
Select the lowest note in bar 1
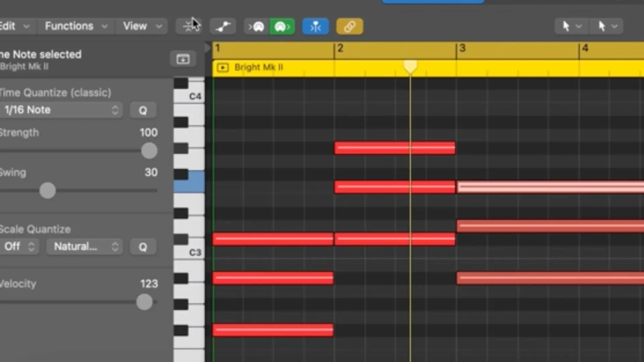[273, 330]
